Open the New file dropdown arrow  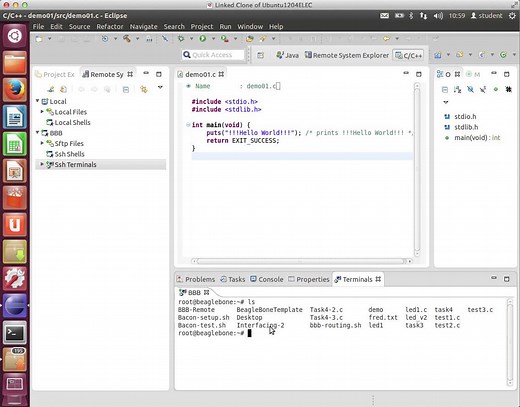tap(49, 39)
